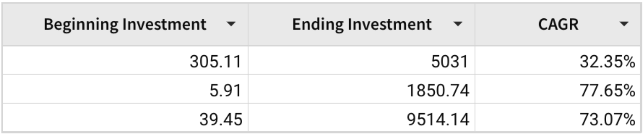Viewport: 644px width, 135px height.
Task: Open the Ending Investment filter dropdown arrow
Action: click(458, 24)
